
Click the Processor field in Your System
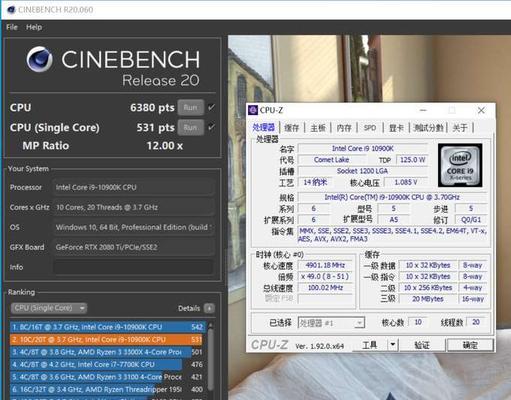133,187
